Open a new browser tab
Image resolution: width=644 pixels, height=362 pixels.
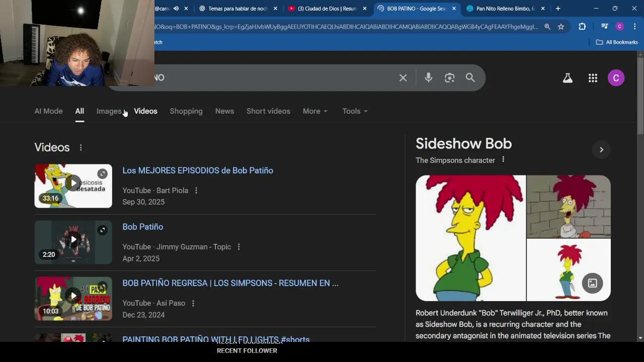click(558, 9)
